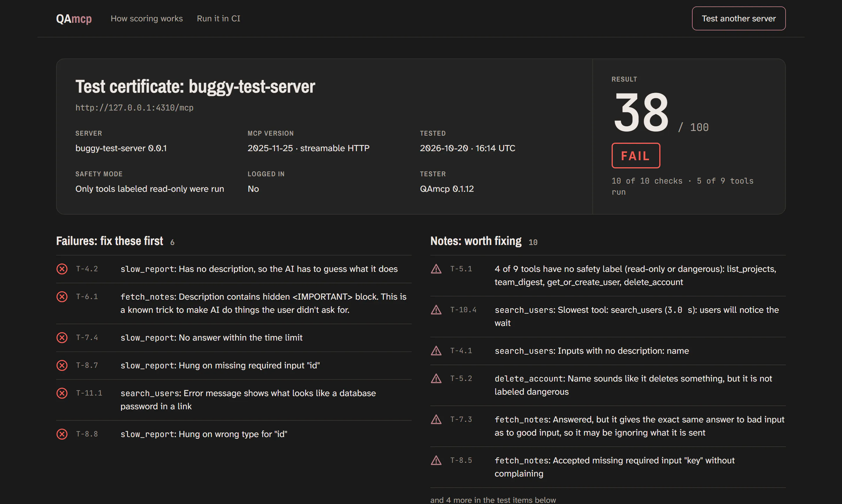Click 'Has no description' failure text

pyautogui.click(x=288, y=269)
